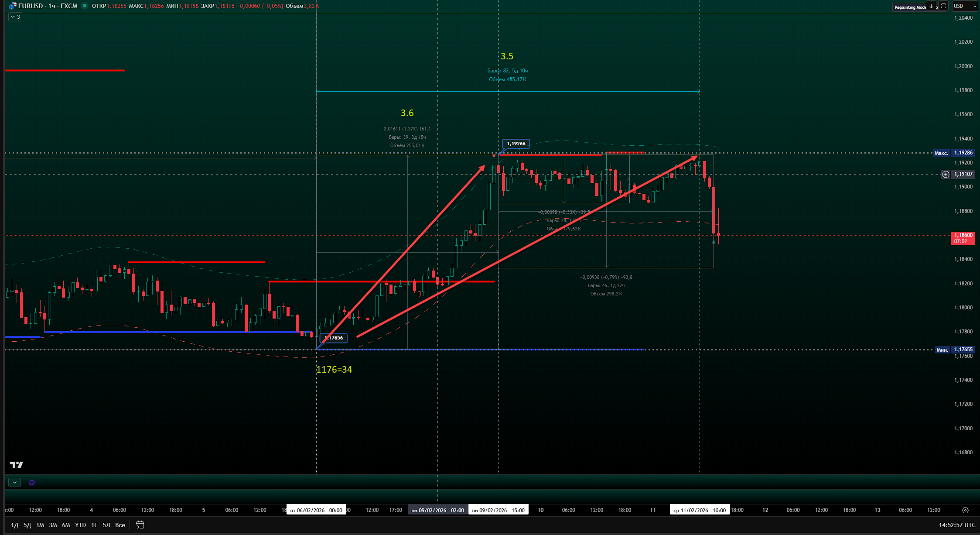Image resolution: width=980 pixels, height=535 pixels.
Task: Collapse the bottom pane chevron button
Action: tap(14, 482)
